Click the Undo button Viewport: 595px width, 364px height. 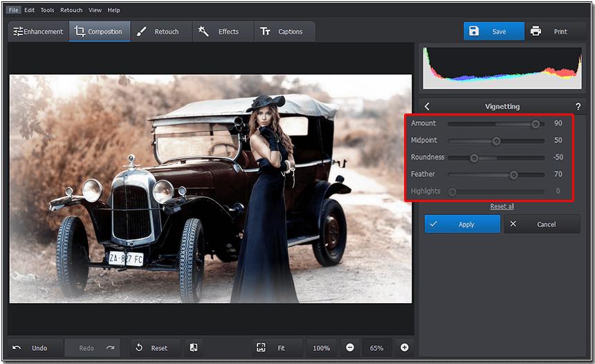pyautogui.click(x=35, y=347)
